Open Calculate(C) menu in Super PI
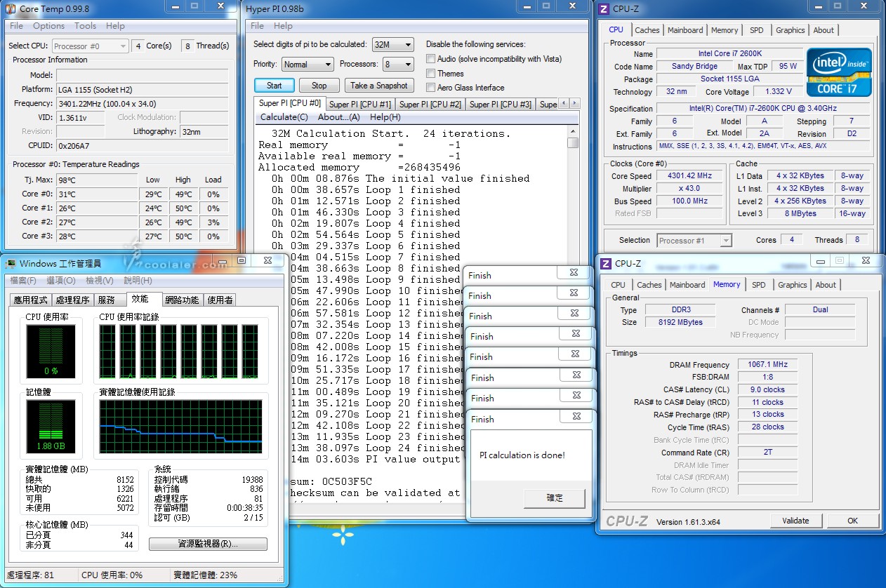Screen dimensions: 886x588 pyautogui.click(x=284, y=117)
